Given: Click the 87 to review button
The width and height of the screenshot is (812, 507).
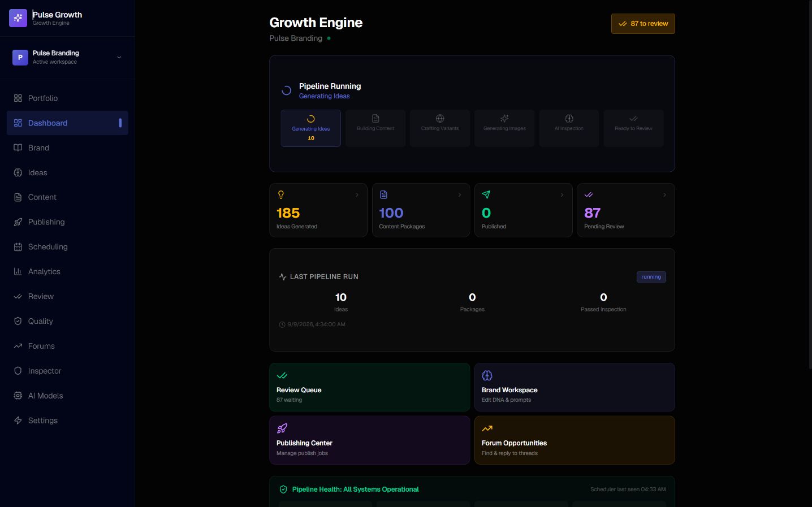Looking at the screenshot, I should pyautogui.click(x=643, y=24).
